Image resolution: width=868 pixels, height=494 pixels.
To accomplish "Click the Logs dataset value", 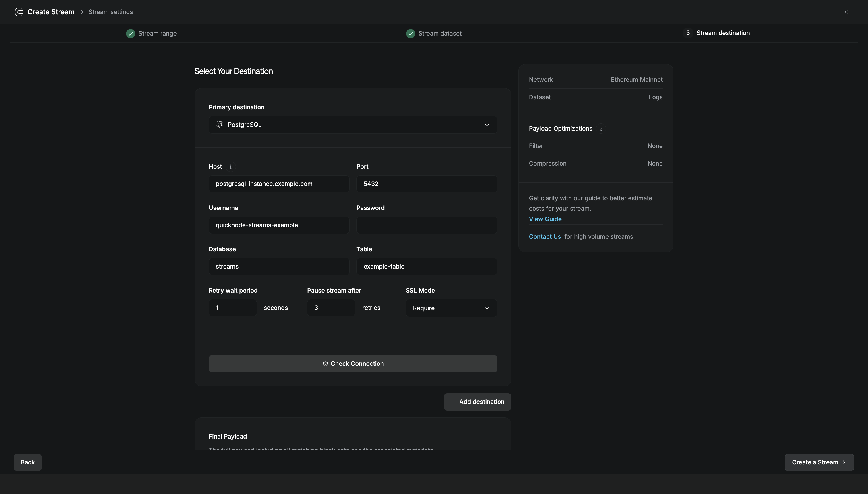I will (656, 97).
